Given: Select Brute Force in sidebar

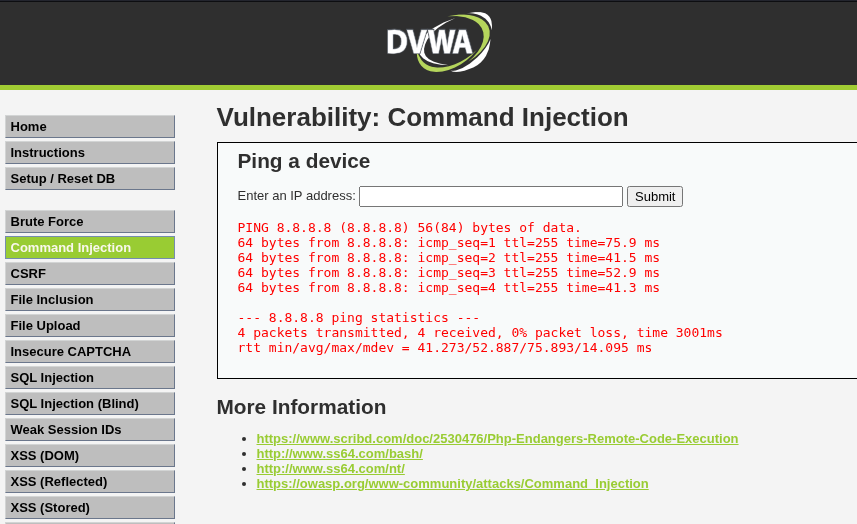Looking at the screenshot, I should click(x=90, y=222).
